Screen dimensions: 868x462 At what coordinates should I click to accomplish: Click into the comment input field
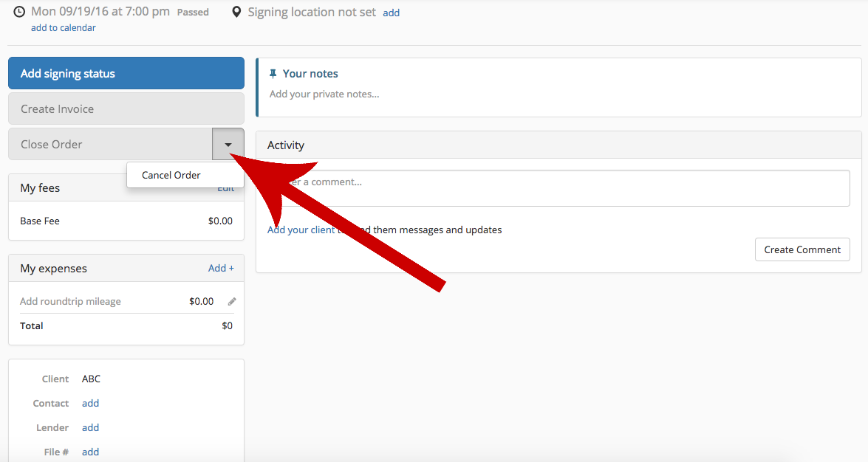coord(558,188)
